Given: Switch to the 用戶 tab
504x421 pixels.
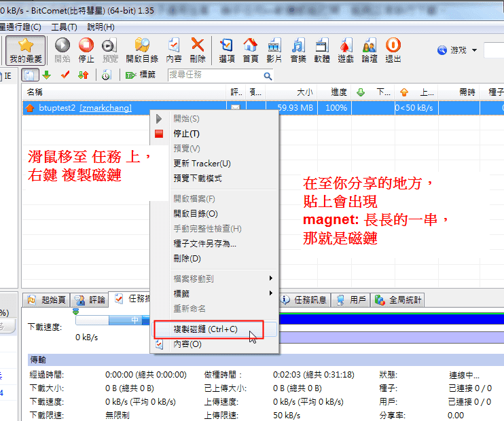Looking at the screenshot, I should click(x=351, y=300).
